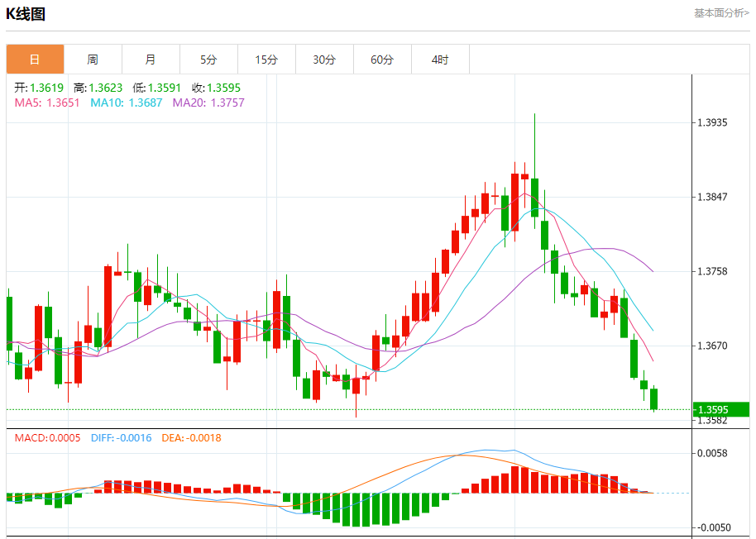This screenshot has height=539, width=756.
Task: Click the tallest green candle at the peak
Action: 534,198
